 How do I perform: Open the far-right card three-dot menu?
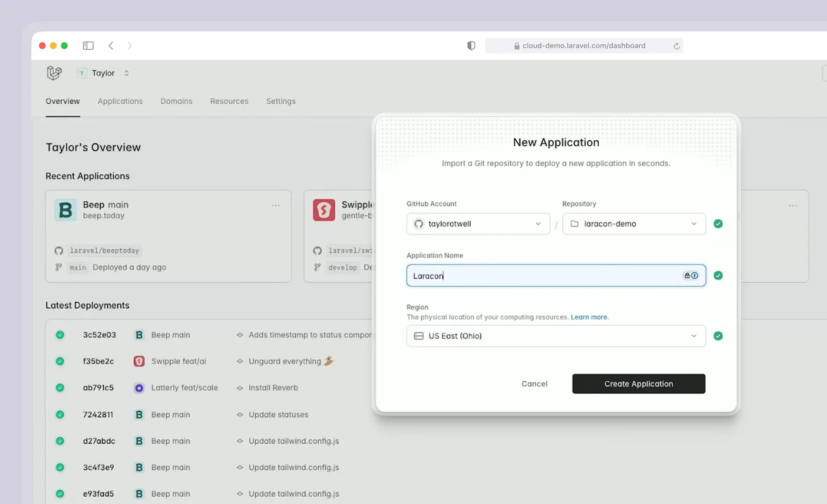793,206
